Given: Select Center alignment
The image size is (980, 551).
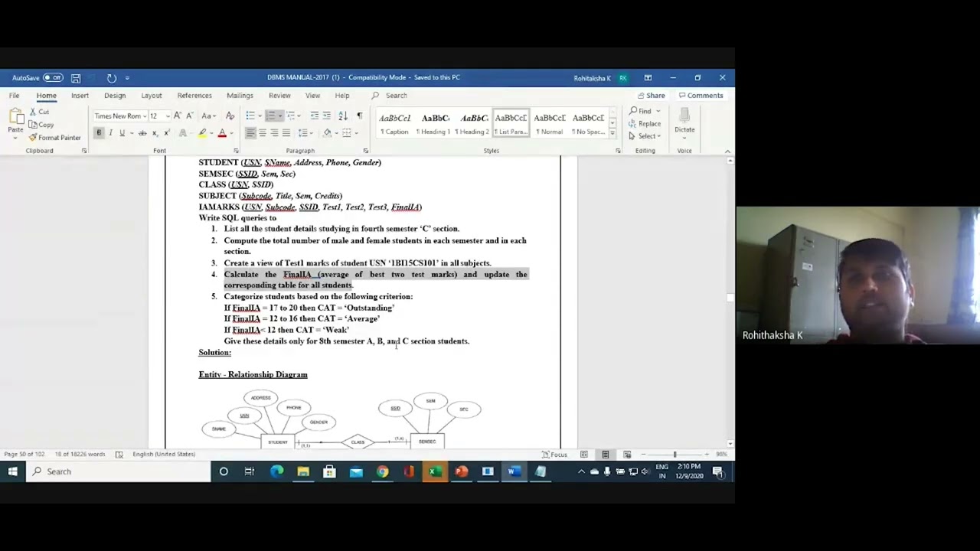Looking at the screenshot, I should (262, 133).
